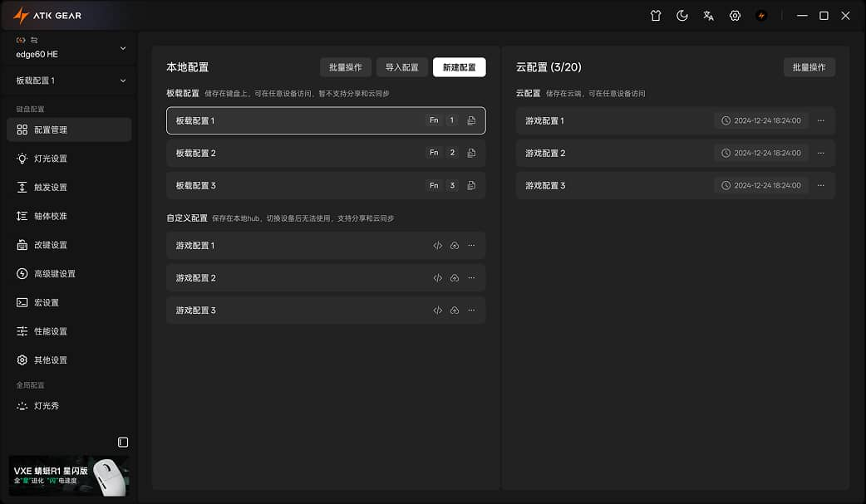Select the 板载配置 3 profile row

(x=326, y=185)
